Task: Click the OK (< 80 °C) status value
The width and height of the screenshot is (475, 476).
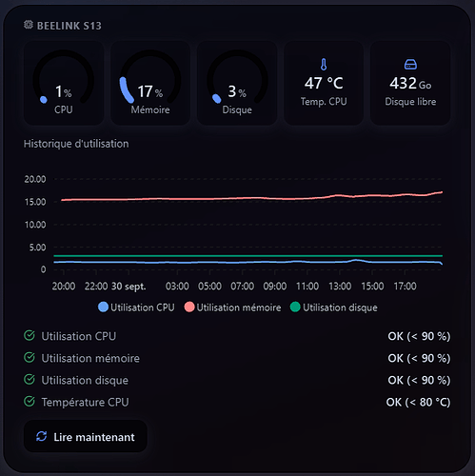Action: point(418,402)
